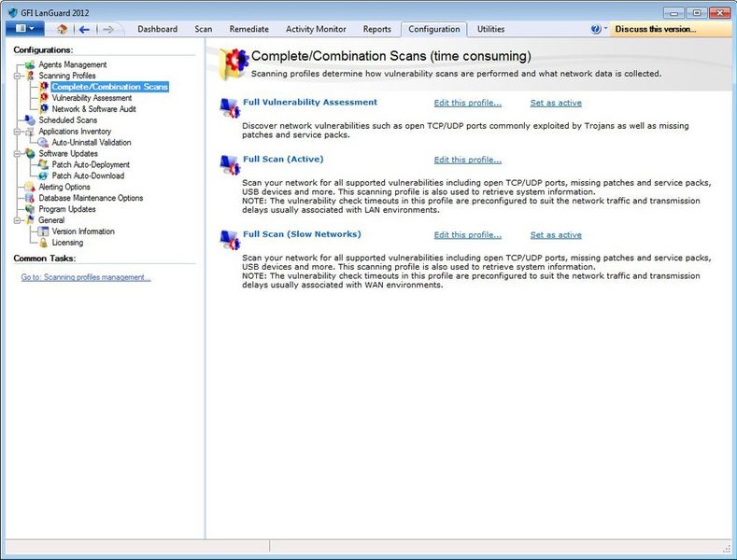This screenshot has height=560, width=737.
Task: Open Full Scan (Slow Networks) title
Action: click(302, 234)
